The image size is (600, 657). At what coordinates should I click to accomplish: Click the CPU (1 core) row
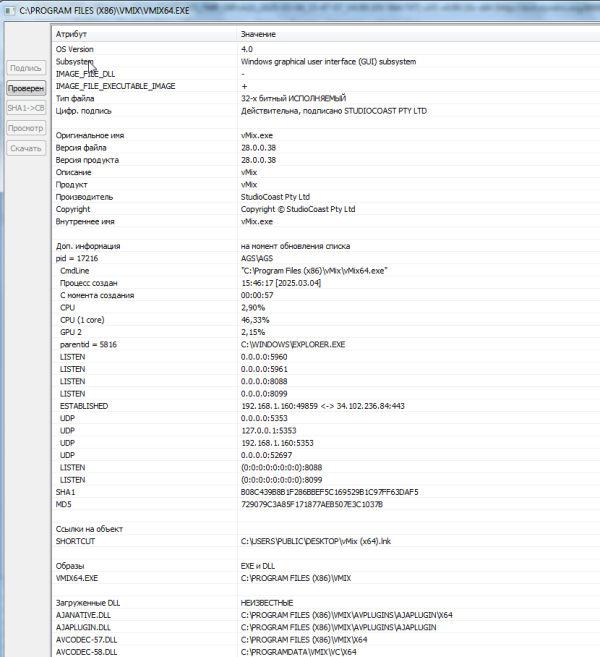[x=326, y=320]
